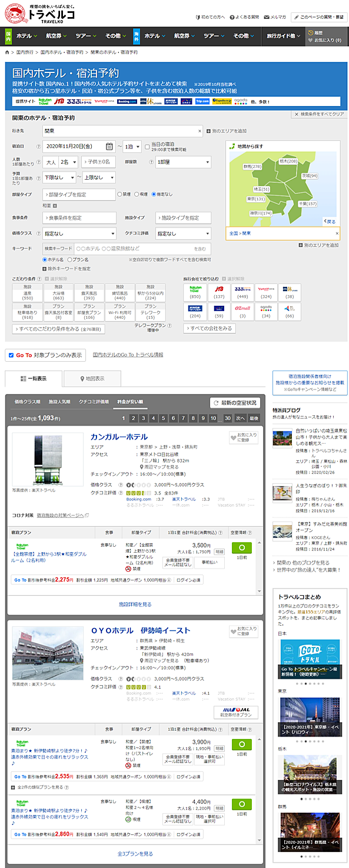Sort by 施設人気順 tab
The width and height of the screenshot is (349, 868).
coord(59,402)
